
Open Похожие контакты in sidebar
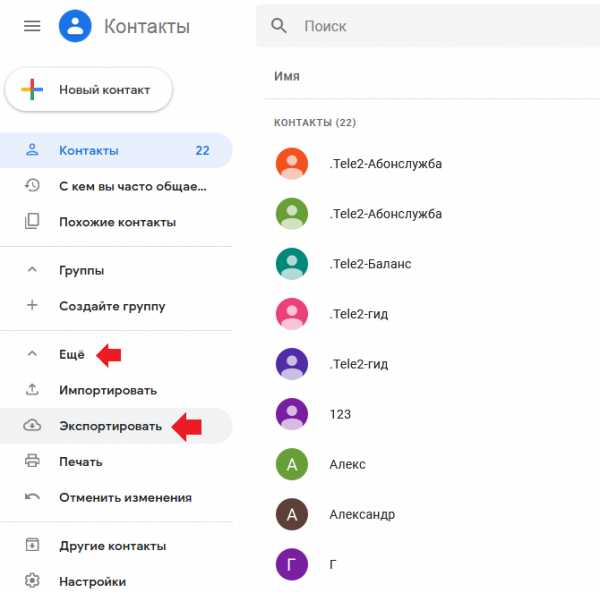[x=116, y=222]
